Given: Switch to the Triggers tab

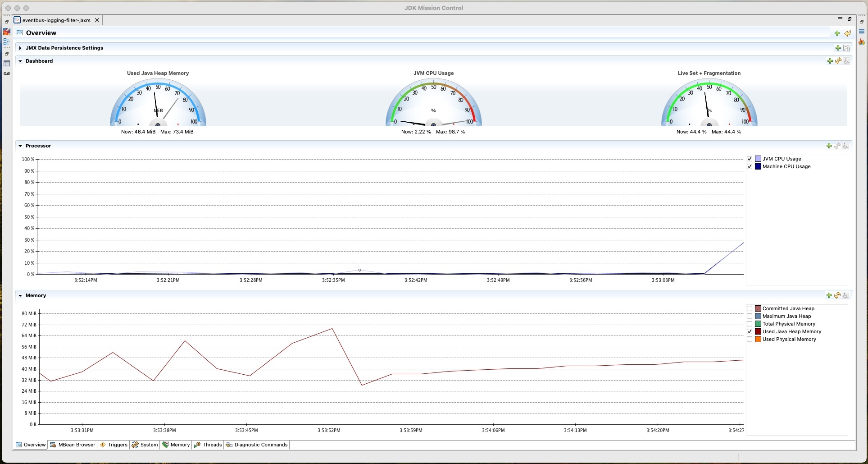Looking at the screenshot, I should (113, 445).
